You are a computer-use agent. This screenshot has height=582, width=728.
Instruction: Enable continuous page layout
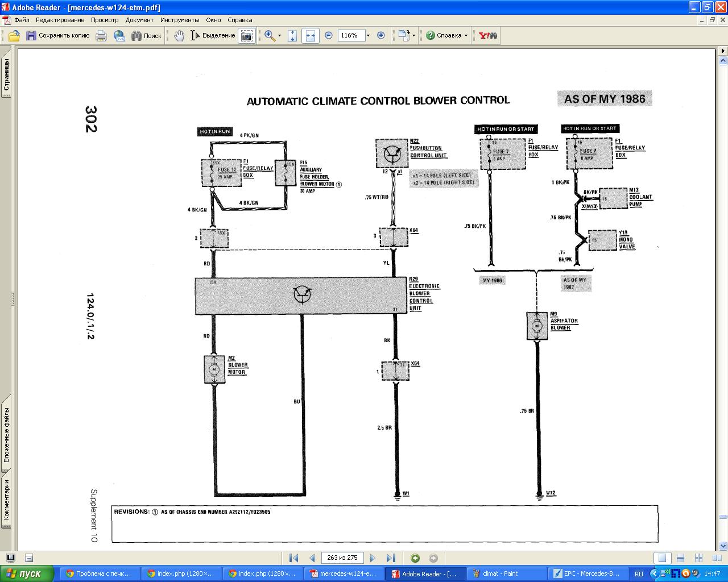pyautogui.click(x=680, y=558)
